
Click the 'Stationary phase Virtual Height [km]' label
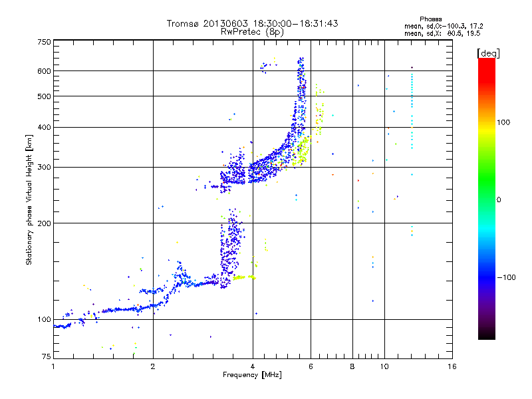click(x=29, y=199)
